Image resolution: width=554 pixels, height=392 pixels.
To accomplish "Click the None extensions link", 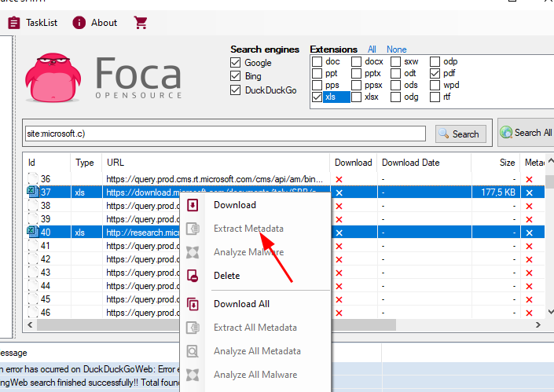I will click(x=396, y=49).
